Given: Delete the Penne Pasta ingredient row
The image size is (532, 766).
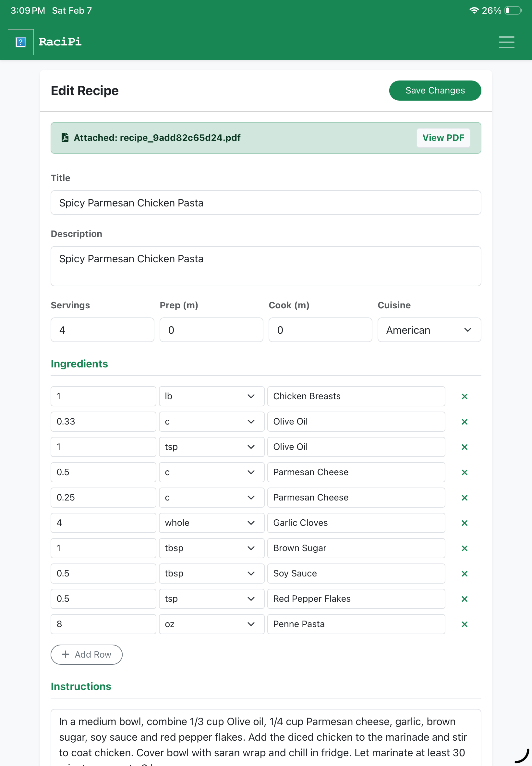Looking at the screenshot, I should tap(464, 624).
